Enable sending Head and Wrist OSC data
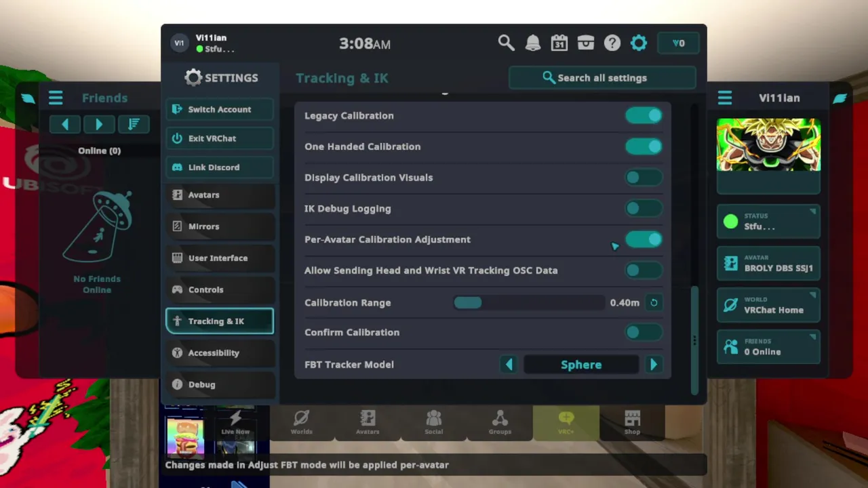The height and width of the screenshot is (488, 868). [644, 270]
